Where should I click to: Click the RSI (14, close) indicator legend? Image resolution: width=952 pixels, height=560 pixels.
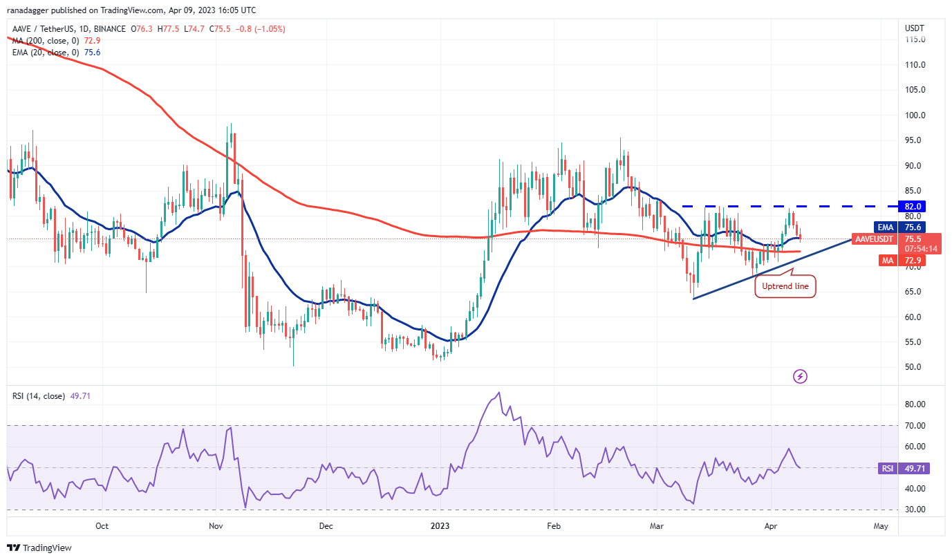(39, 396)
